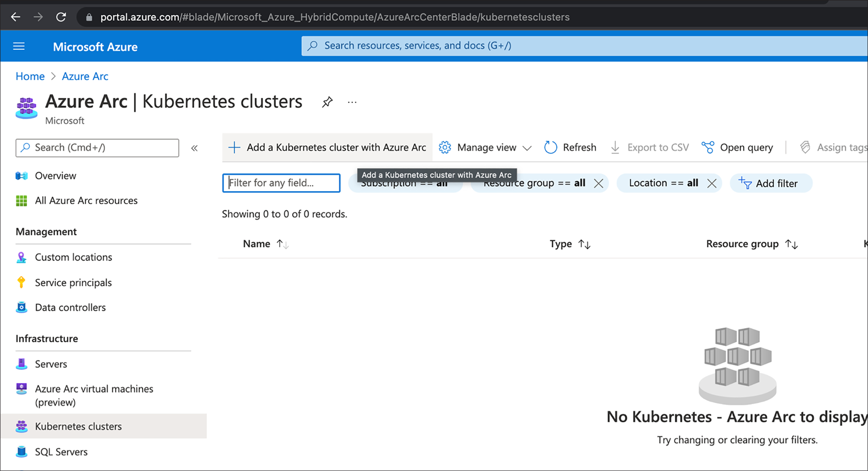
Task: Open the global search magnifier icon
Action: tap(313, 45)
